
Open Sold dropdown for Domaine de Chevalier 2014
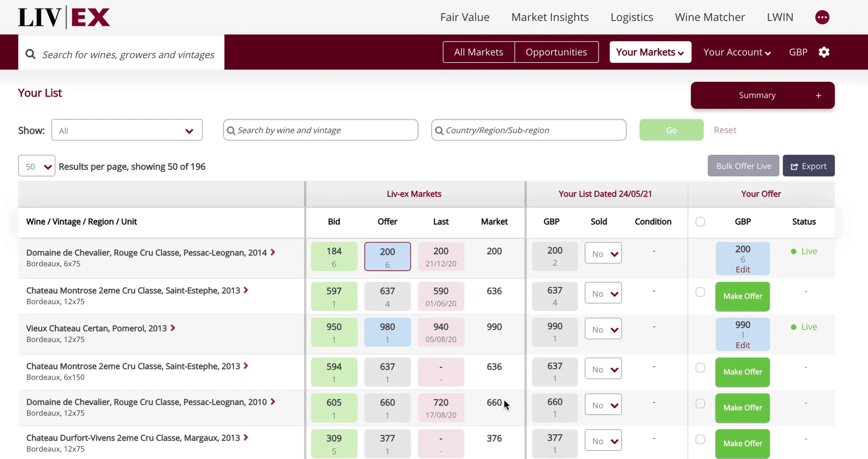(603, 253)
